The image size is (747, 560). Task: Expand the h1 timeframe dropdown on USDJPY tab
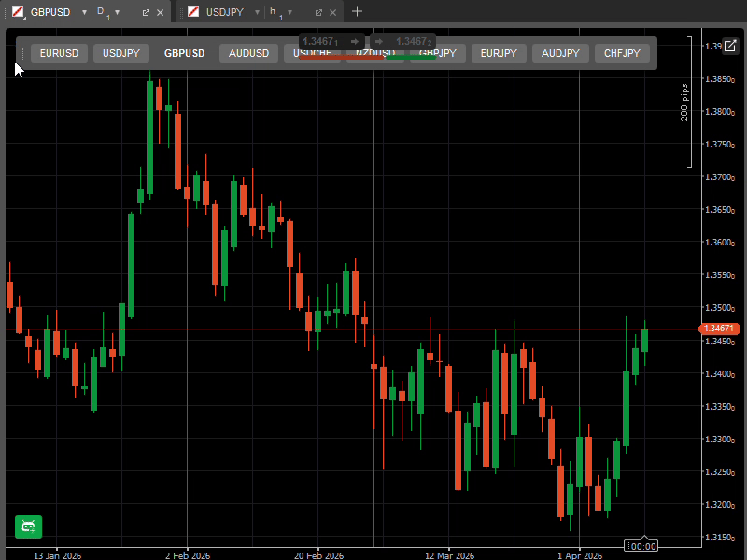(x=289, y=12)
